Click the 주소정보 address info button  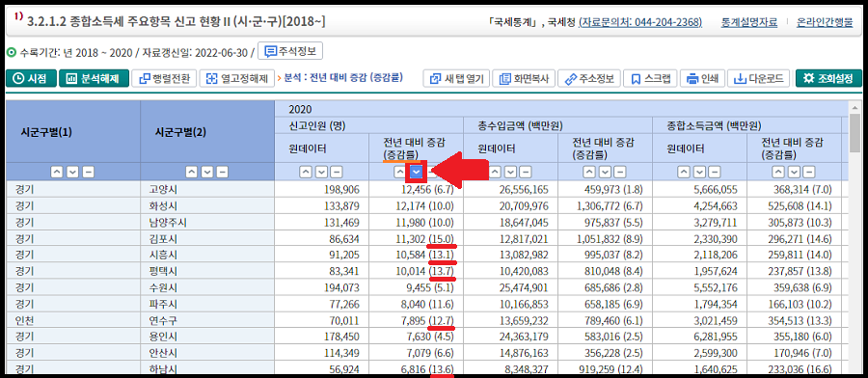click(x=589, y=78)
